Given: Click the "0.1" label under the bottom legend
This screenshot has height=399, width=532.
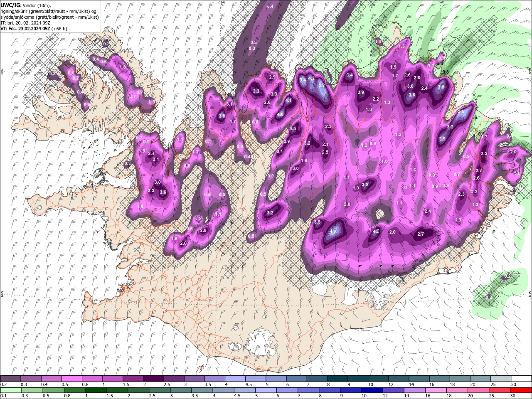Looking at the screenshot, I should tap(4, 396).
